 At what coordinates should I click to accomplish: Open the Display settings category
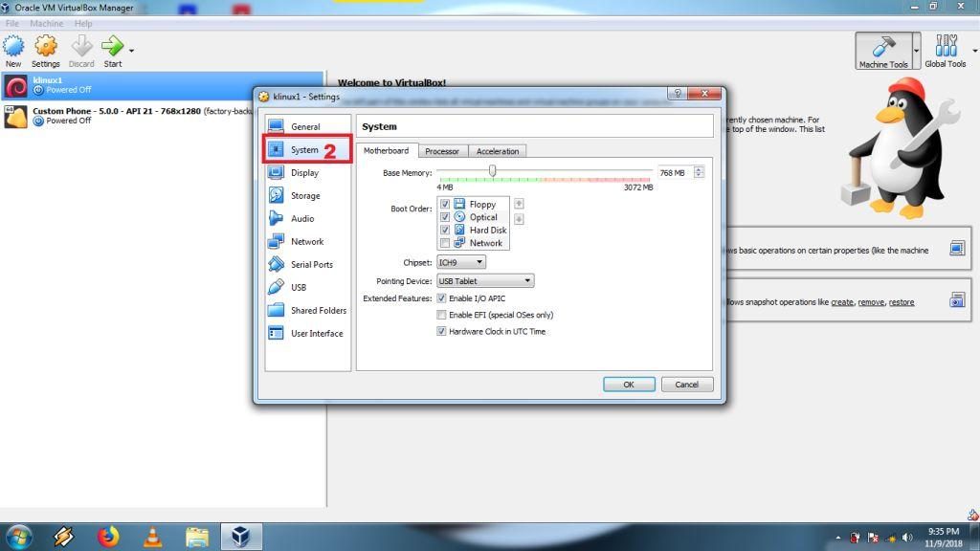(307, 173)
